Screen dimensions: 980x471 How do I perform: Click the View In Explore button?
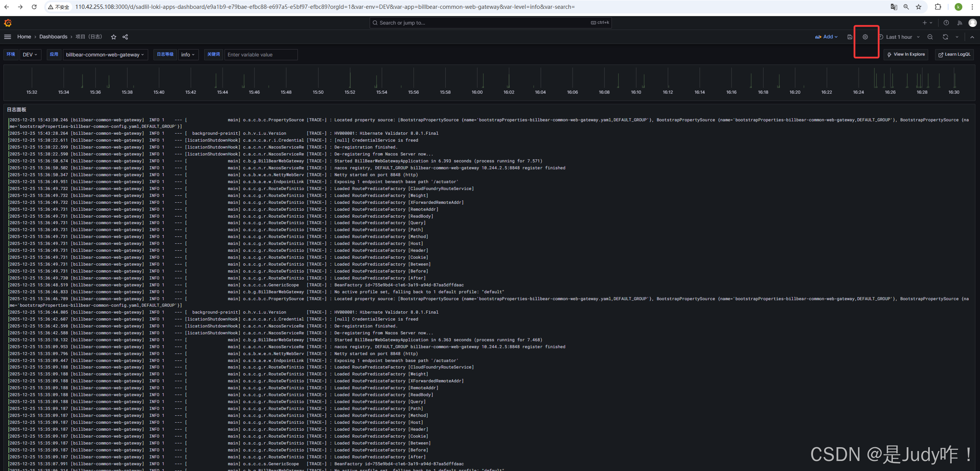point(906,55)
